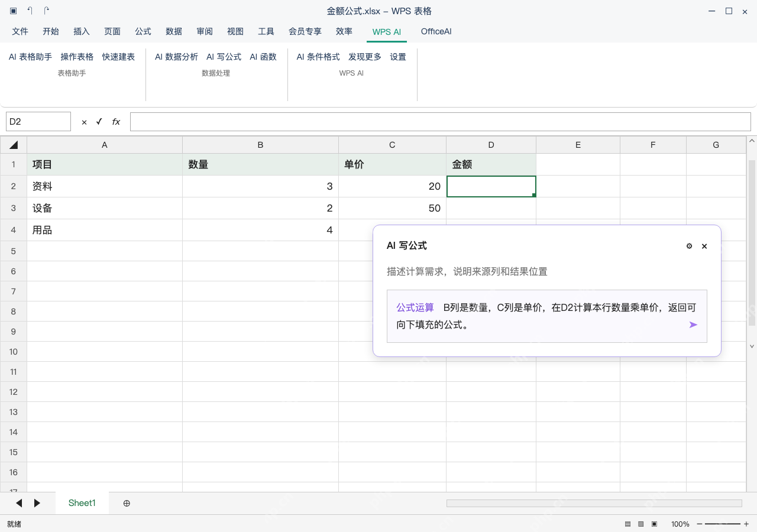Switch to normal view in the status bar
The width and height of the screenshot is (757, 532).
[x=627, y=524]
